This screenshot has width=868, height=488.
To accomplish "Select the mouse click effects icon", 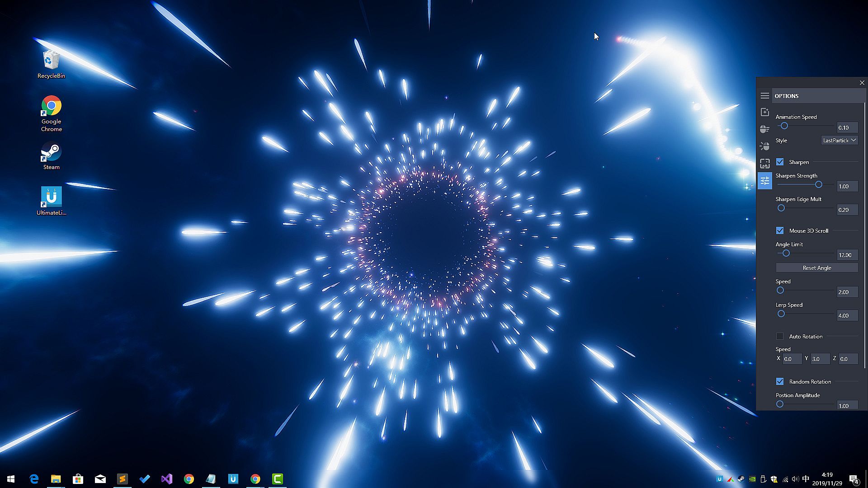I will 764,146.
